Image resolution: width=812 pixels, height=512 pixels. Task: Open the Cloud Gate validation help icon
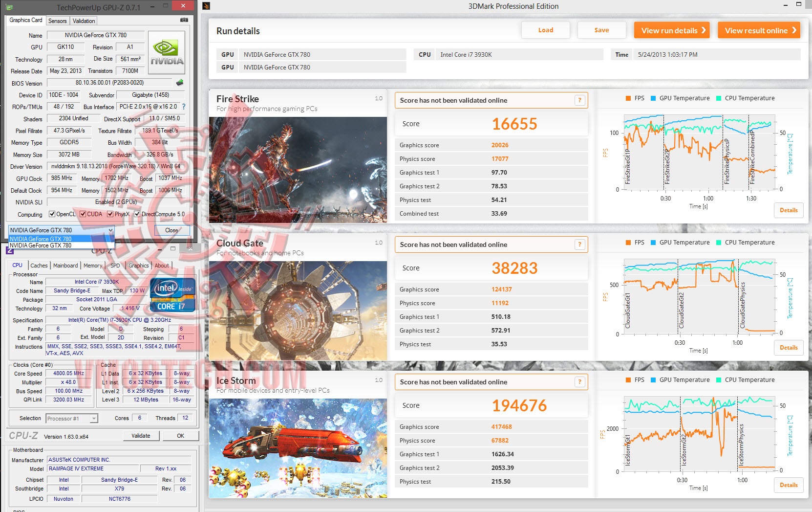pyautogui.click(x=580, y=245)
